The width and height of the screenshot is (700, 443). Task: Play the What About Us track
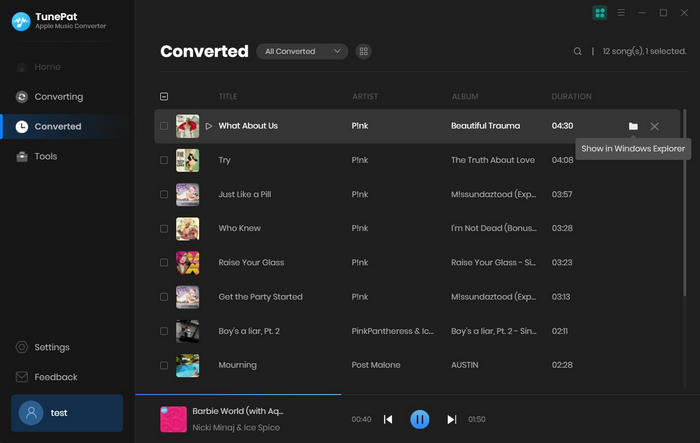click(x=208, y=126)
